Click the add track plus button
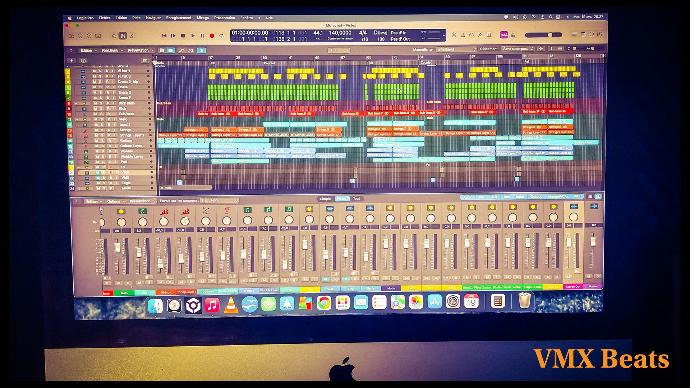 pos(72,61)
